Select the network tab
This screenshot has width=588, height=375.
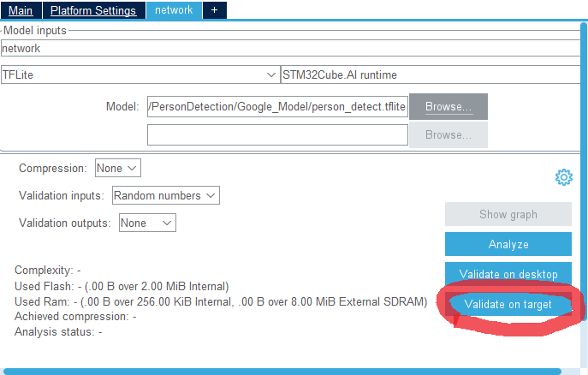pos(174,10)
